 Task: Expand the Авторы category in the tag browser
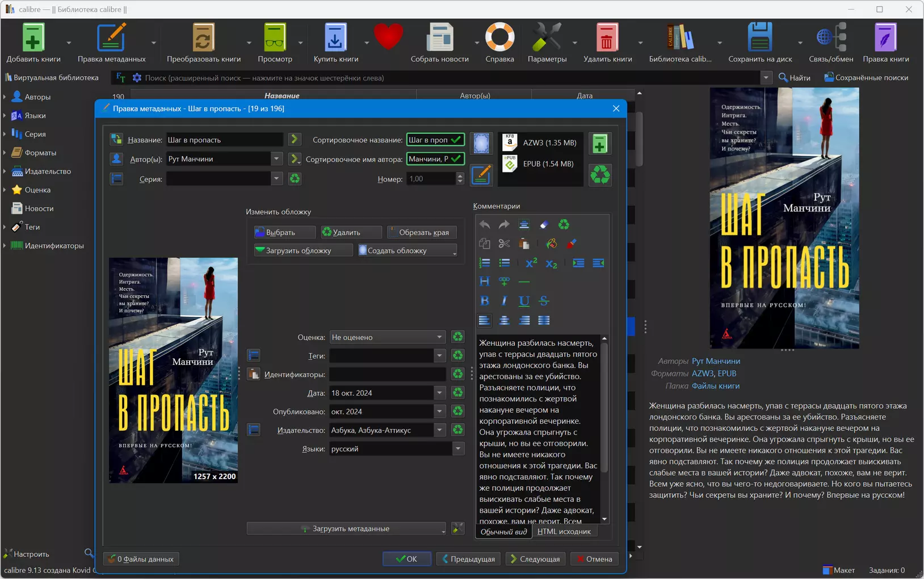[5, 97]
